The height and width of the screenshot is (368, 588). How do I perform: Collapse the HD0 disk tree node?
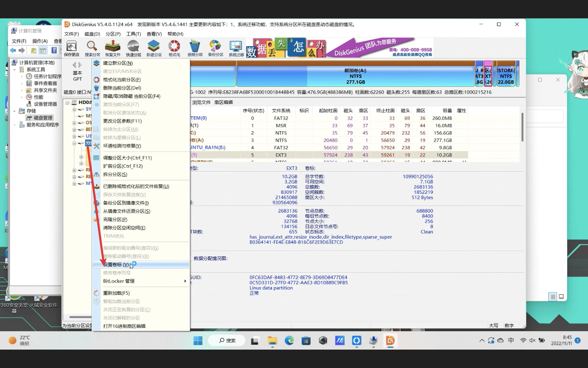pyautogui.click(x=67, y=103)
